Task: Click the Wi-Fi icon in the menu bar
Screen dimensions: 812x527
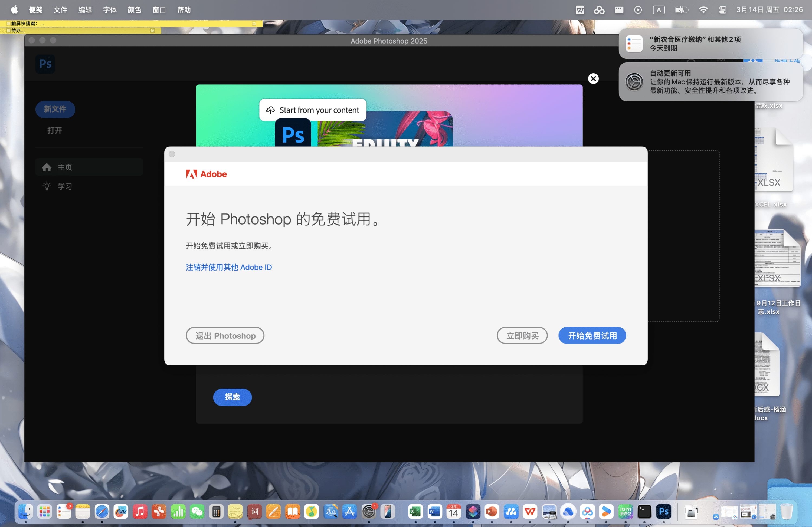Action: pyautogui.click(x=703, y=9)
